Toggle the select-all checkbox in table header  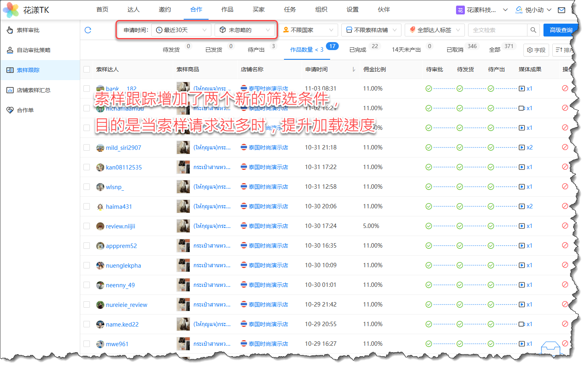point(87,69)
